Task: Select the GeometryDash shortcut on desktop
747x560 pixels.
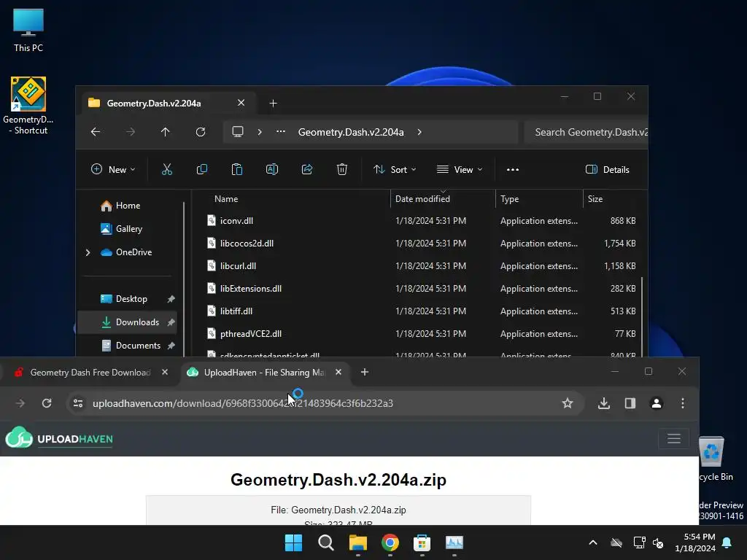Action: pyautogui.click(x=28, y=106)
